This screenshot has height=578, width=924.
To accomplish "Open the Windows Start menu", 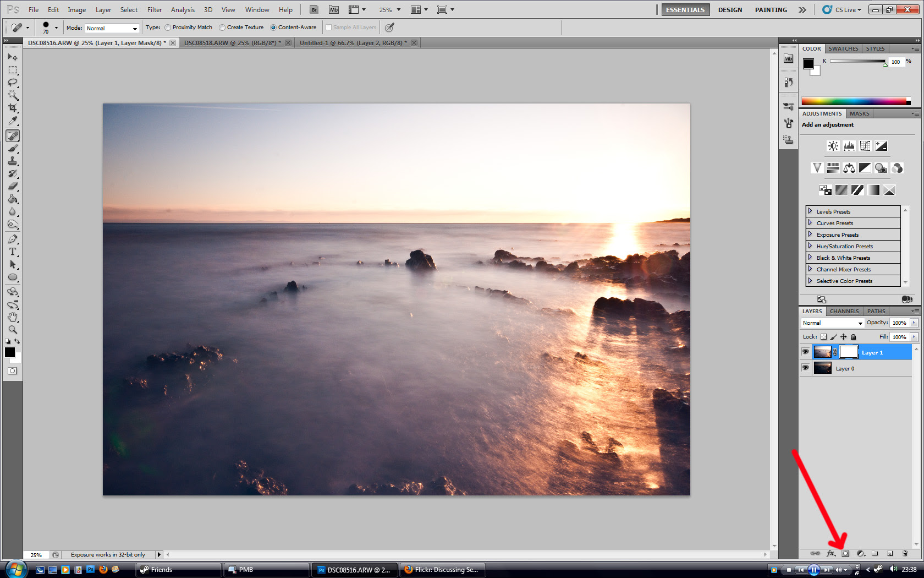I will coord(15,569).
